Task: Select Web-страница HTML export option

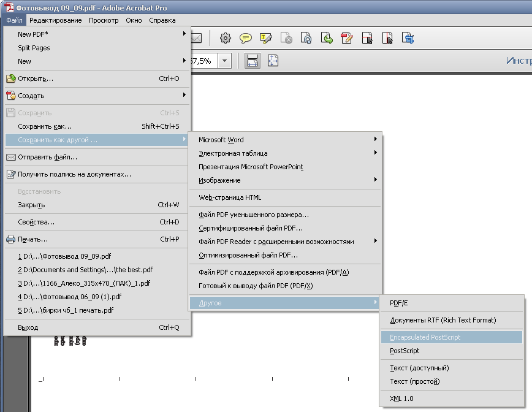Action: [x=285, y=197]
